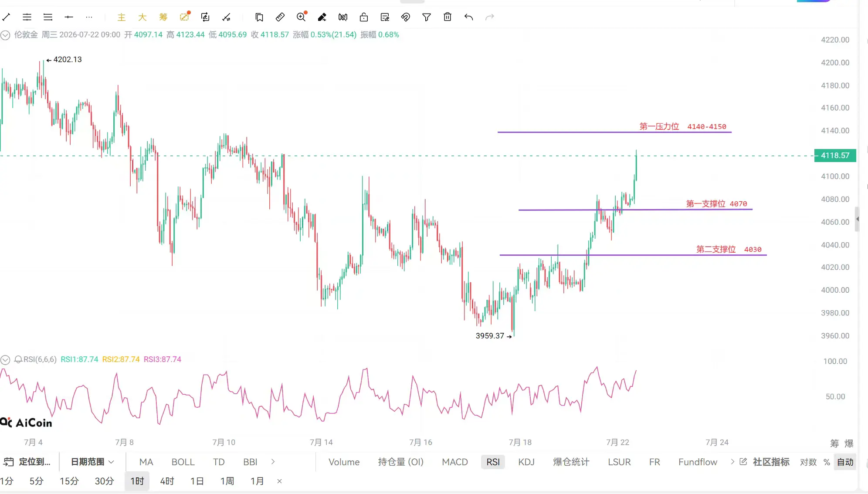Select the 5分 timeframe
Image resolution: width=868 pixels, height=494 pixels.
click(36, 481)
